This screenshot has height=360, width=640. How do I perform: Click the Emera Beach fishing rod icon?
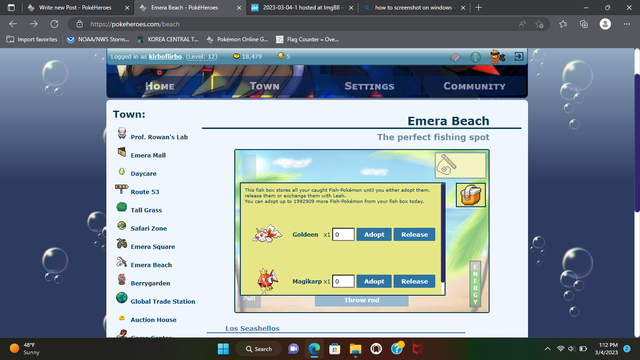pyautogui.click(x=122, y=262)
